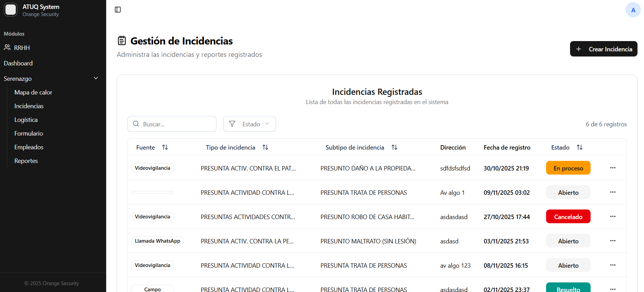This screenshot has height=292, width=644.
Task: Collapse the Serenazgo menu section
Action: (x=96, y=78)
